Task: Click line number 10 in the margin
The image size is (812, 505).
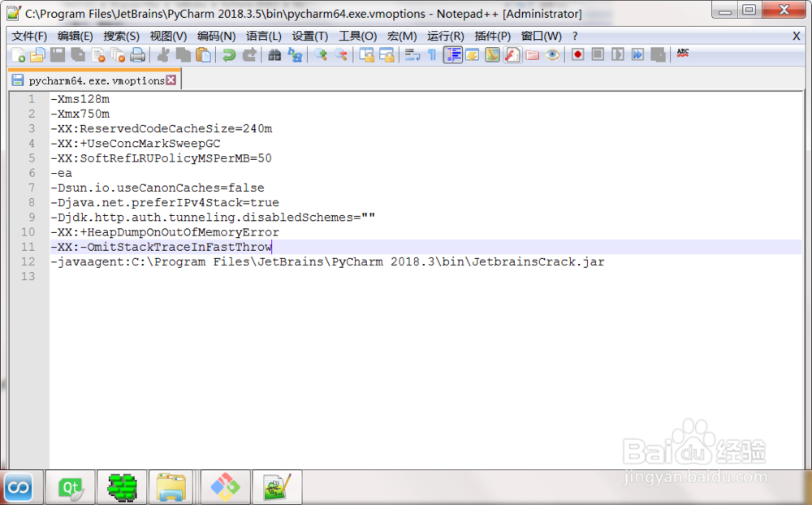Action: [x=28, y=232]
